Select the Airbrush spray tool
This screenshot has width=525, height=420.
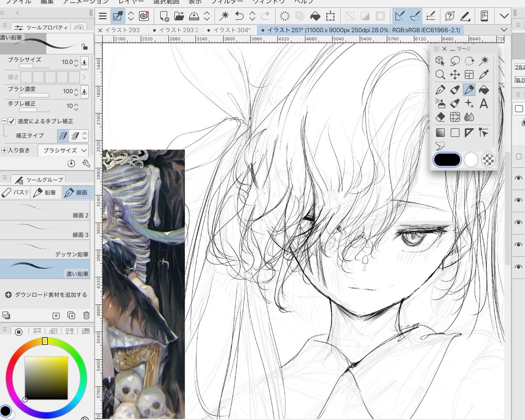click(440, 104)
